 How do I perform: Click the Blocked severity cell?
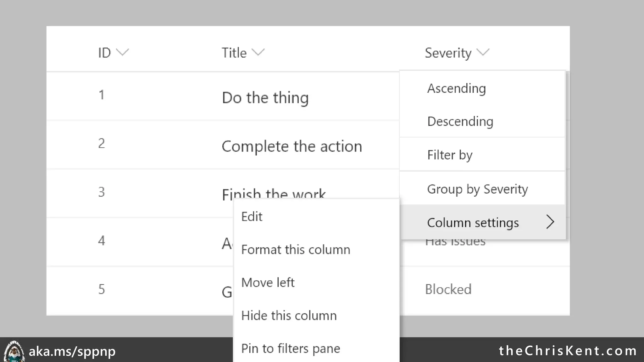pos(448,289)
